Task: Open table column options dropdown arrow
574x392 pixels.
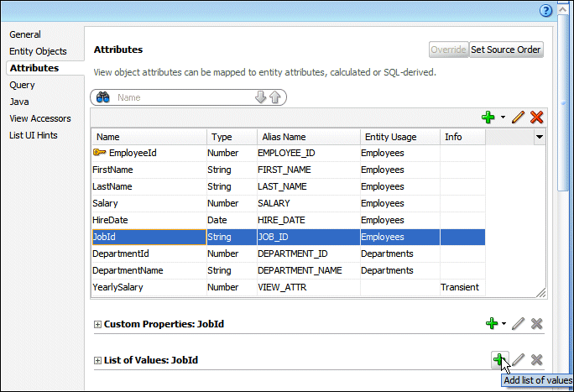Action: tap(540, 137)
